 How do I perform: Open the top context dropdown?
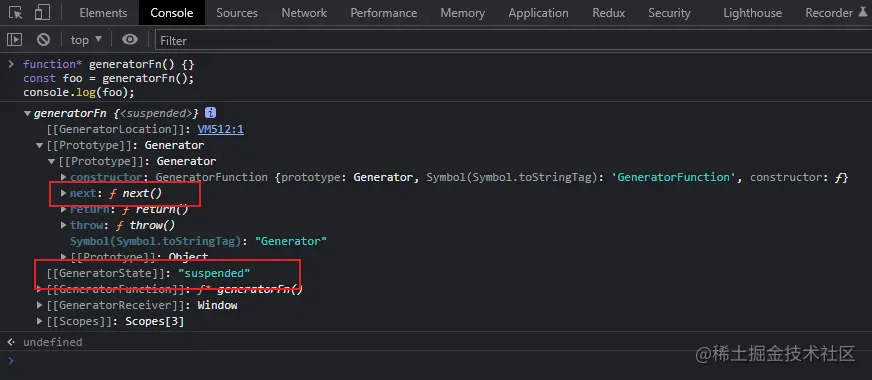pyautogui.click(x=86, y=40)
